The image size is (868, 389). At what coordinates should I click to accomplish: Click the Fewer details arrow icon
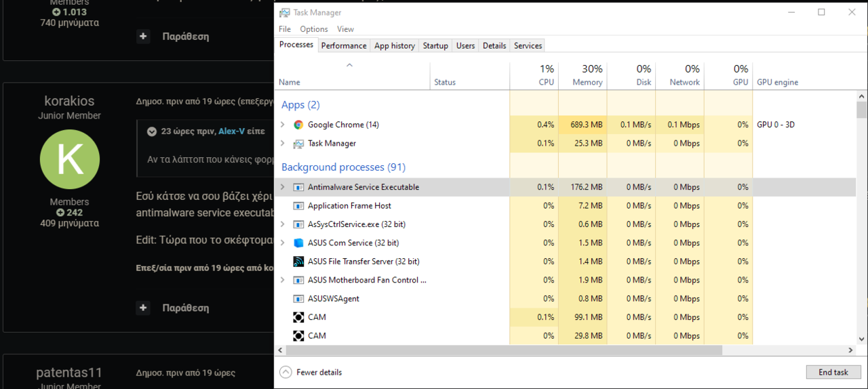tap(285, 372)
